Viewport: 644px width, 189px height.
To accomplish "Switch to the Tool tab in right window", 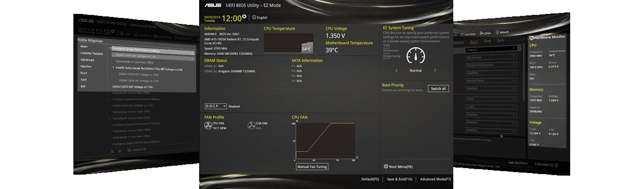I will pos(487,41).
